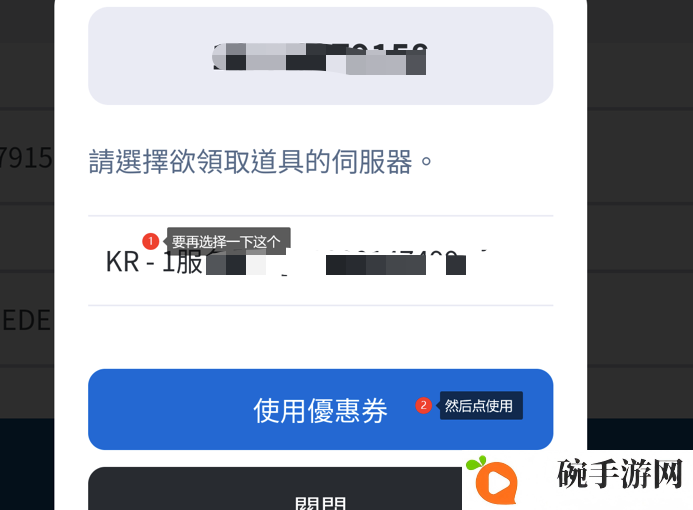Click the red number 2 annotation badge
Image resolution: width=693 pixels, height=510 pixels.
(423, 405)
